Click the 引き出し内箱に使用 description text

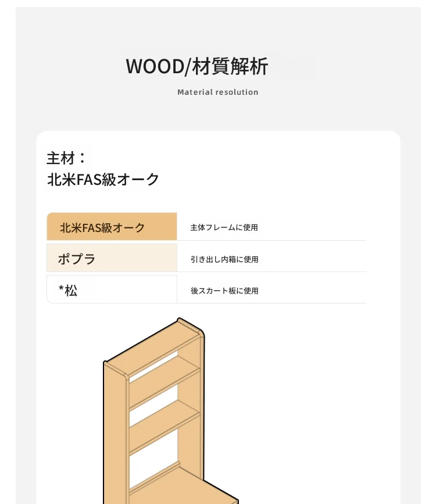(224, 259)
